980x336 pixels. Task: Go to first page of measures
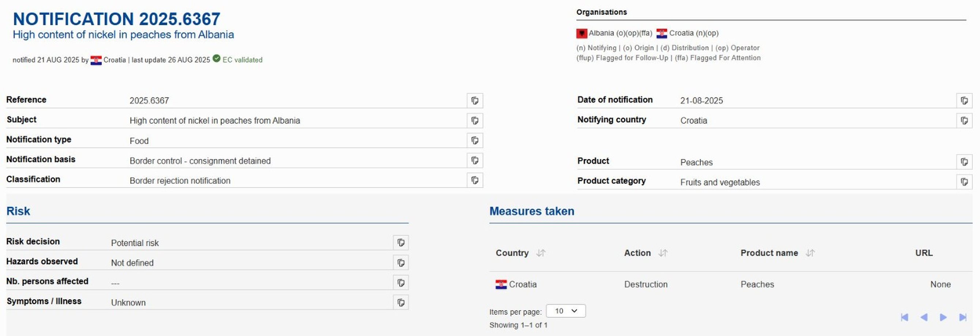[905, 317]
